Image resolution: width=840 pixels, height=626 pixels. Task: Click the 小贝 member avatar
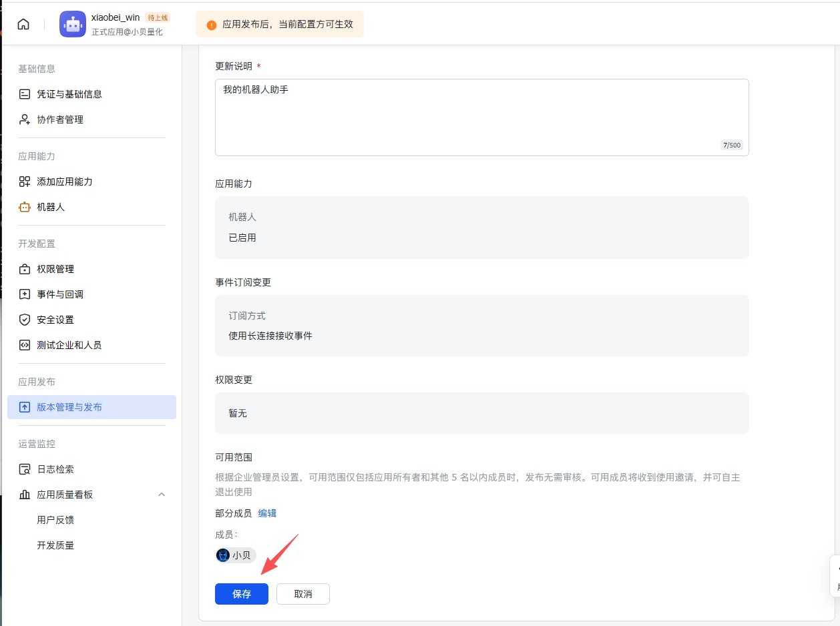222,555
